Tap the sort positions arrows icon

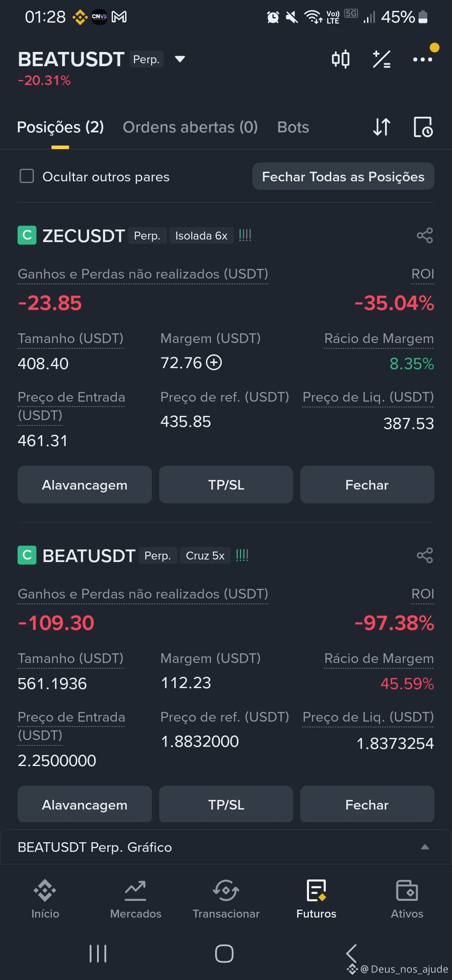tap(381, 127)
